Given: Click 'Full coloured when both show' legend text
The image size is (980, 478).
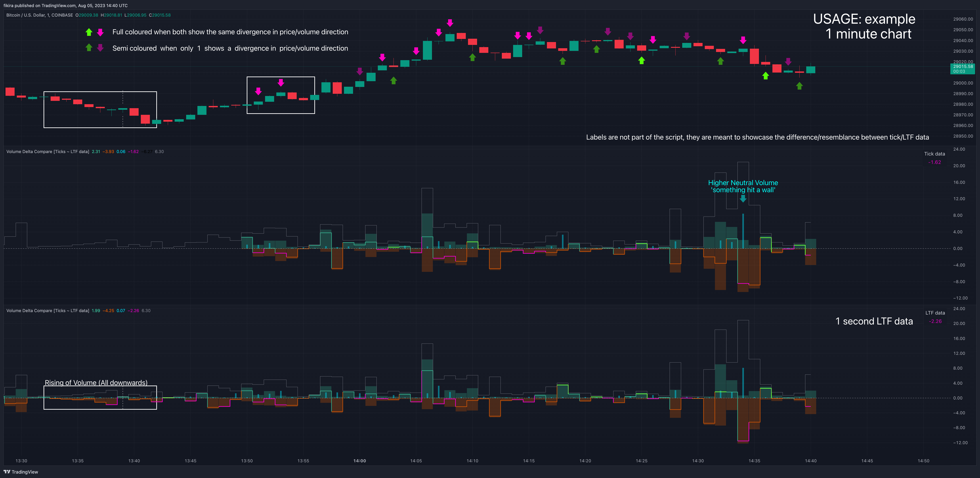Looking at the screenshot, I should click(x=230, y=32).
